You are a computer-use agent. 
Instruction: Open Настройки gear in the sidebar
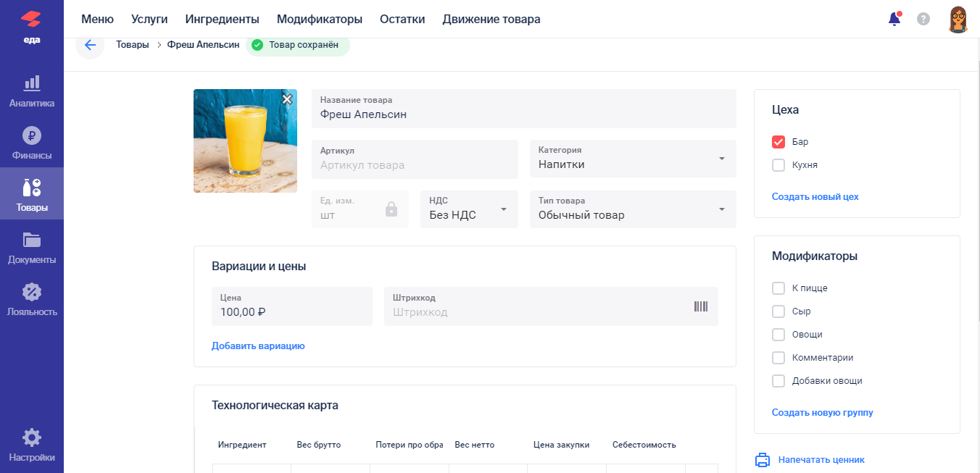[x=32, y=445]
